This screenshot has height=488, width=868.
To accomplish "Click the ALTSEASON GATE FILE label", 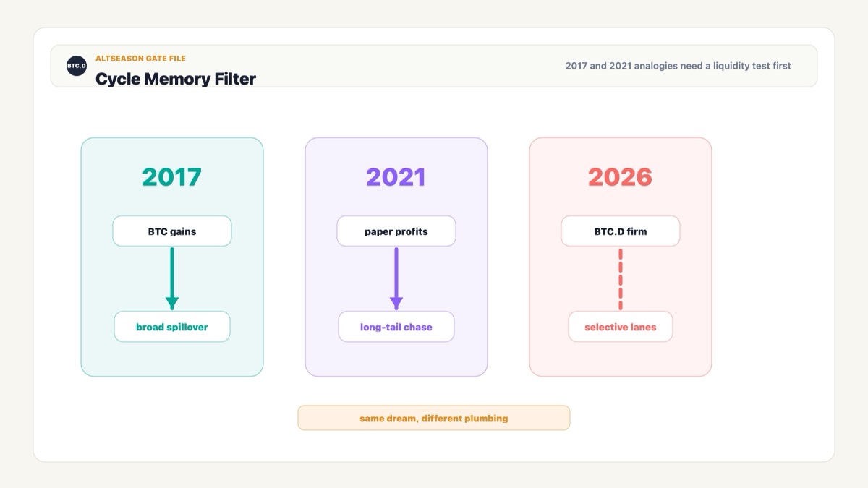I will point(140,59).
